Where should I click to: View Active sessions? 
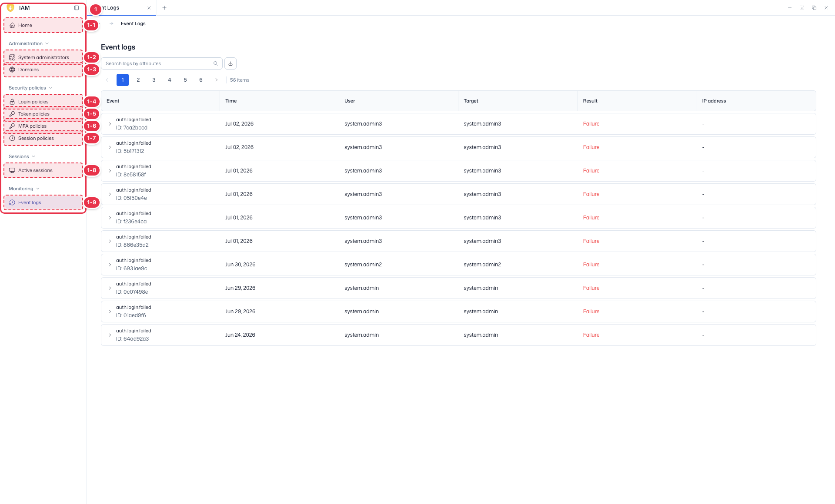coord(43,170)
